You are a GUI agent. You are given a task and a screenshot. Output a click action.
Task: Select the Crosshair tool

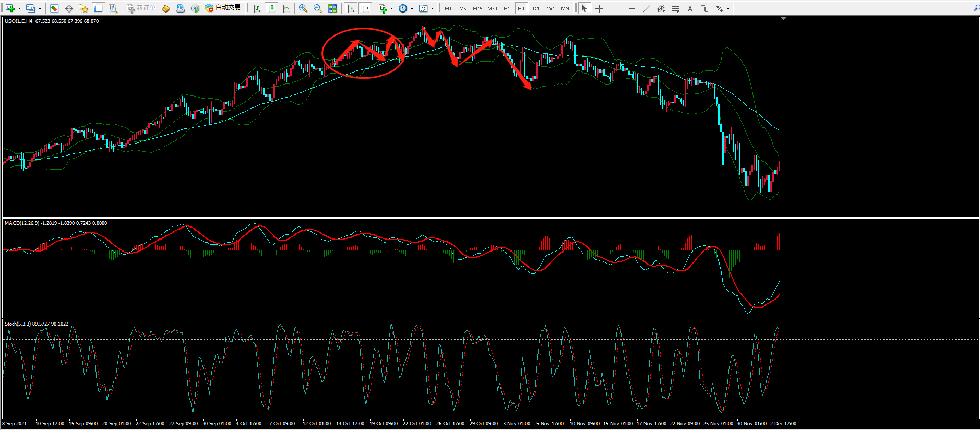pyautogui.click(x=599, y=8)
